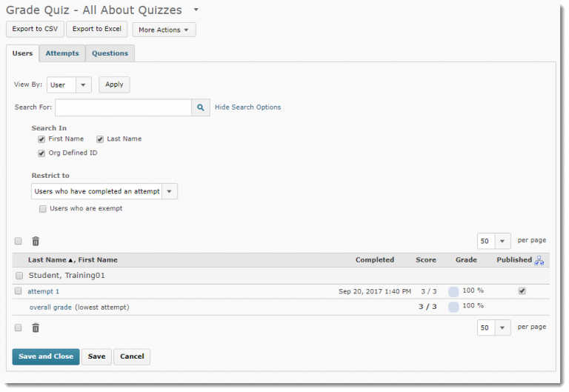Click the search magnifier icon
The width and height of the screenshot is (569, 392).
pos(201,107)
